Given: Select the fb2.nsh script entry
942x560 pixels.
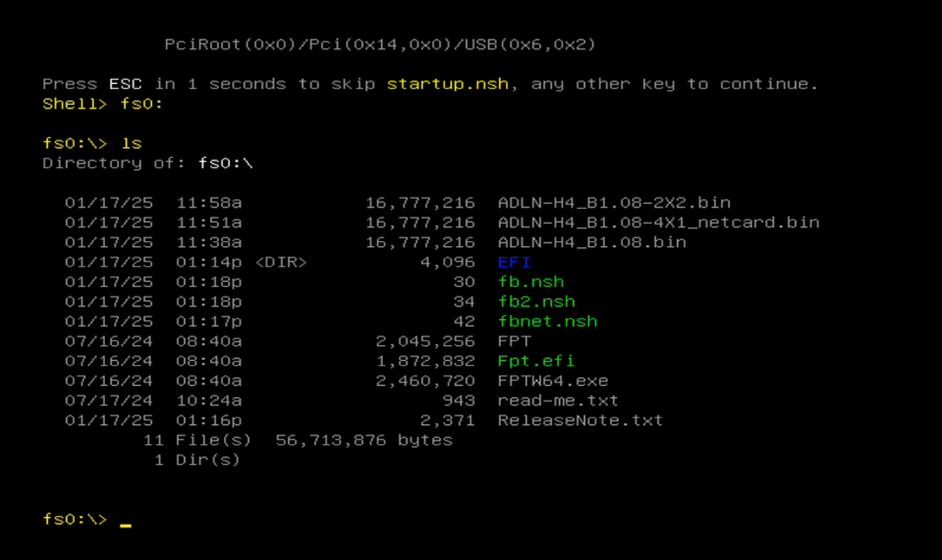Looking at the screenshot, I should [536, 302].
